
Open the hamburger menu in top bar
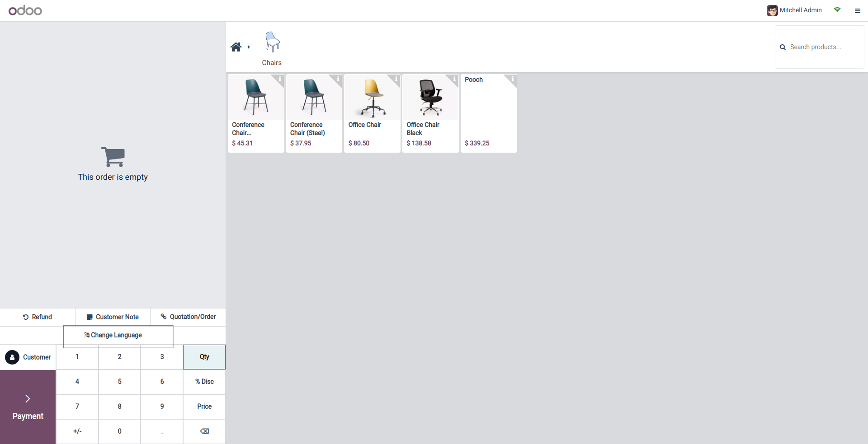858,11
